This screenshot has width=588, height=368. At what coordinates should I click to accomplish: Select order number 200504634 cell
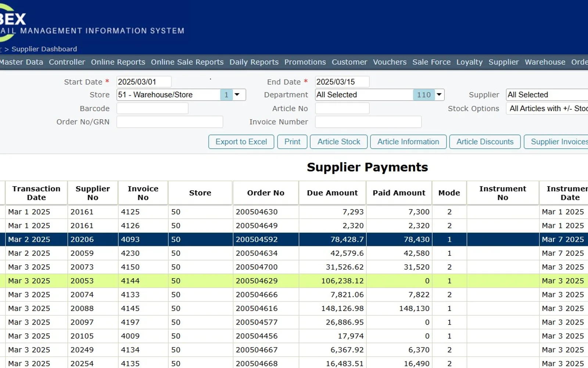(x=266, y=253)
